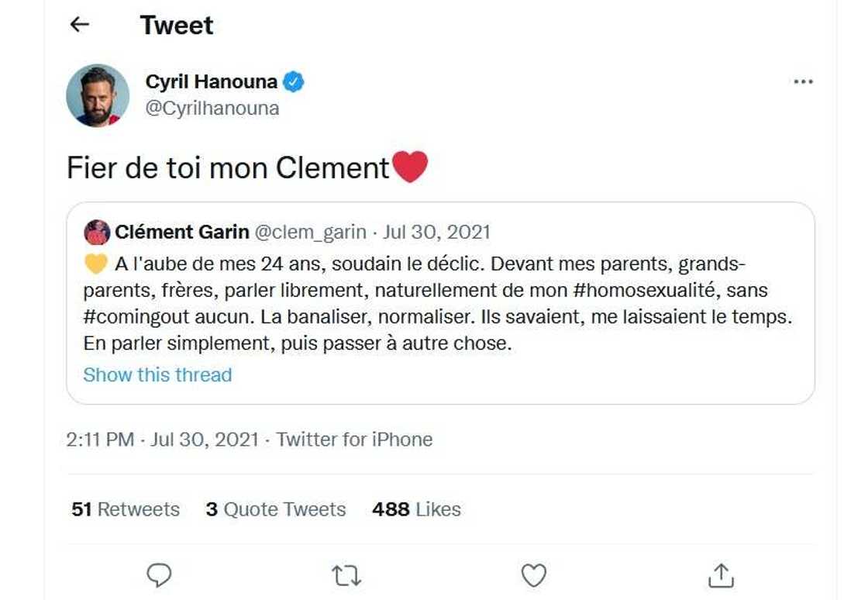868x600 pixels.
Task: View the 3 Quote Tweets list
Action: [x=276, y=509]
